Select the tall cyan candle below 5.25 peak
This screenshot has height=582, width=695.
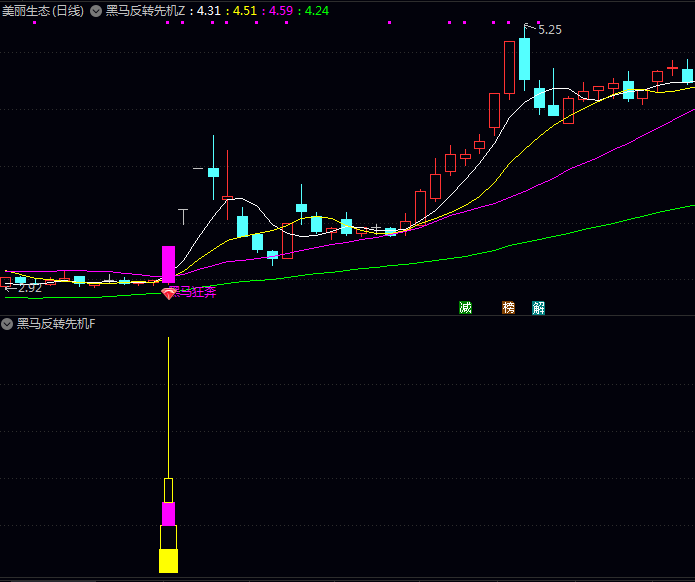coord(524,58)
